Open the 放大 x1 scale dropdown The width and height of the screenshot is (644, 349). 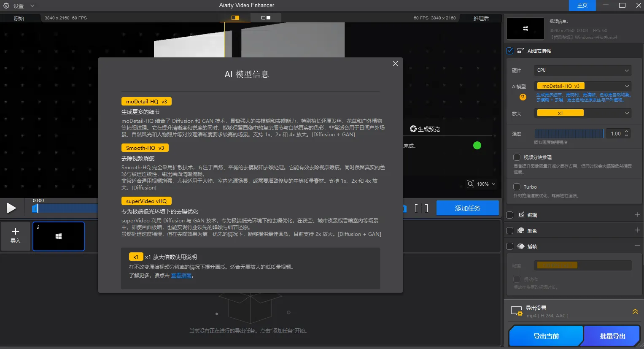582,113
